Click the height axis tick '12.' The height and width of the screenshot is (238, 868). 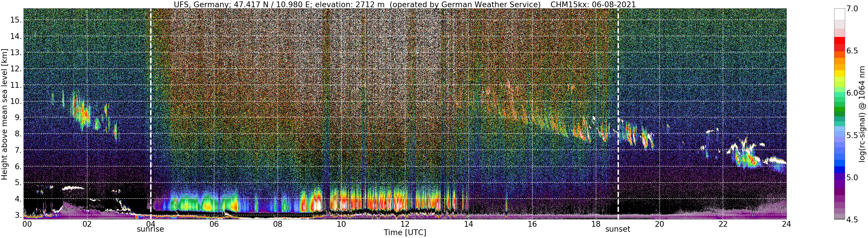(x=16, y=69)
